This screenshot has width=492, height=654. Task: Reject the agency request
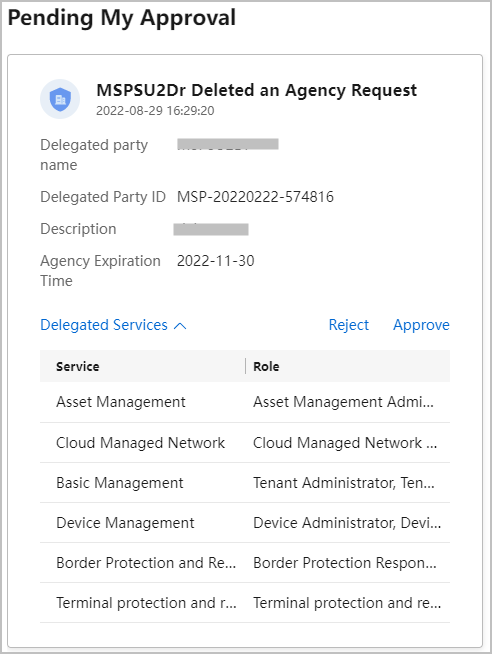coord(349,325)
